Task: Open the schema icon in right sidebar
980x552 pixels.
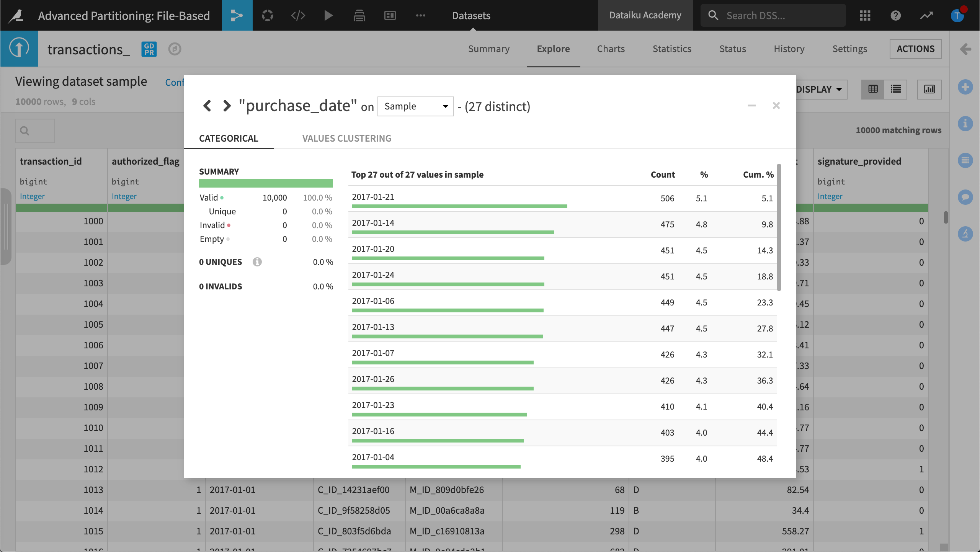Action: (965, 160)
